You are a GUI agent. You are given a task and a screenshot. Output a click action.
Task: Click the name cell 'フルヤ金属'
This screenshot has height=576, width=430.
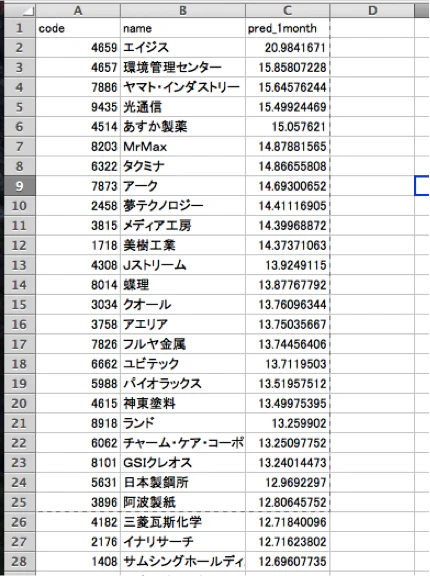coord(183,344)
